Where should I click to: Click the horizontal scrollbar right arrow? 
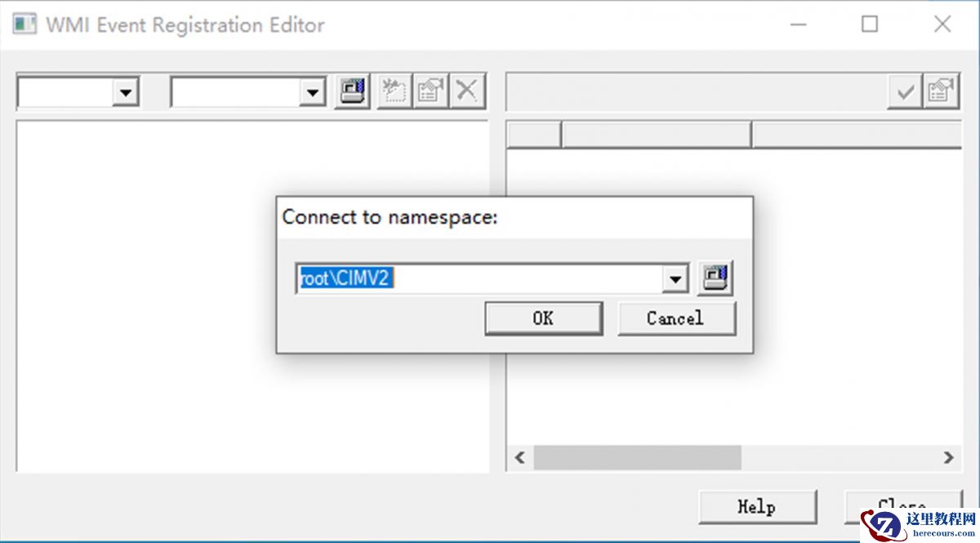tap(948, 458)
